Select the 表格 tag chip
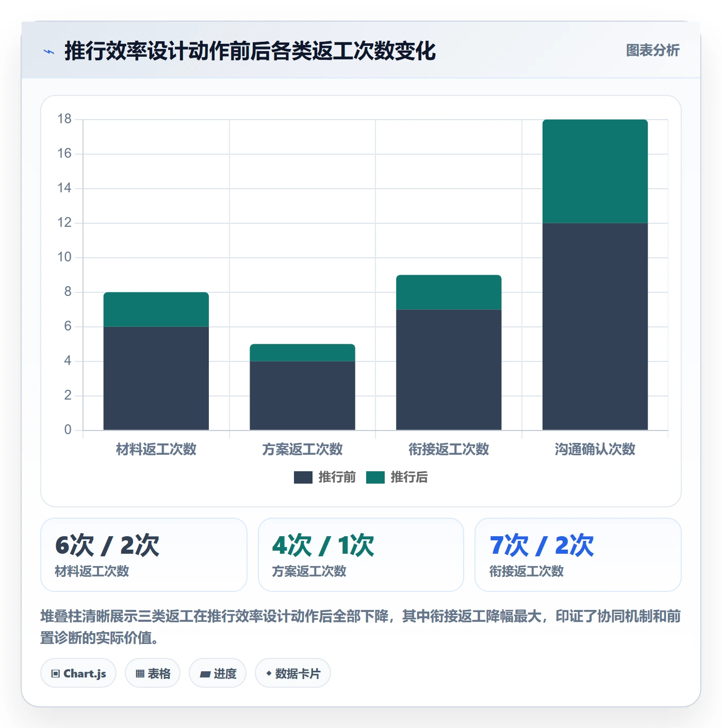This screenshot has width=722, height=728. [x=153, y=673]
